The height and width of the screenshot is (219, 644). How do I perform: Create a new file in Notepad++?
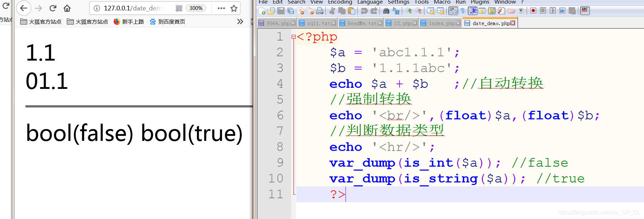[262, 11]
